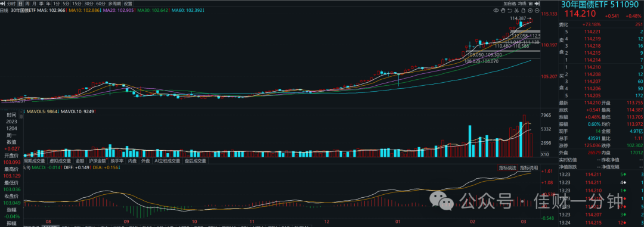Zoom out with the minus circle icon
This screenshot has height=227, width=644.
(537, 10)
